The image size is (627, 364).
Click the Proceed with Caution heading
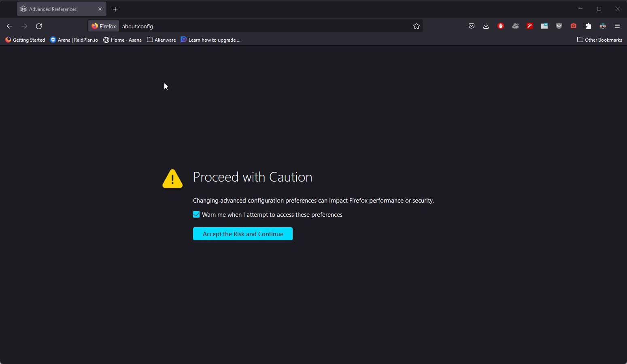coord(253,177)
